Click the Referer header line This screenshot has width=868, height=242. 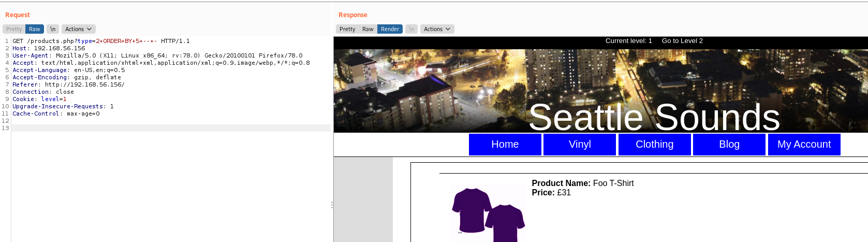68,84
